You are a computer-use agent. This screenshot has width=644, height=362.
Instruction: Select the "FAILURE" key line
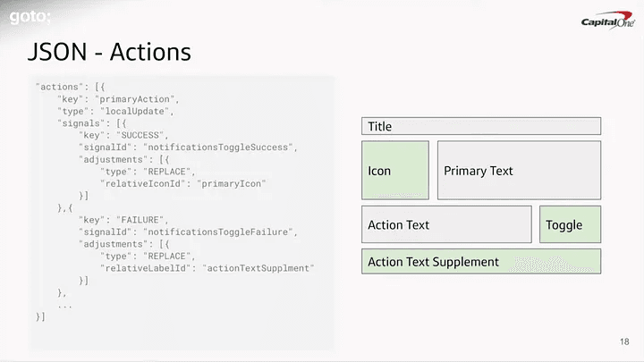pyautogui.click(x=127, y=219)
